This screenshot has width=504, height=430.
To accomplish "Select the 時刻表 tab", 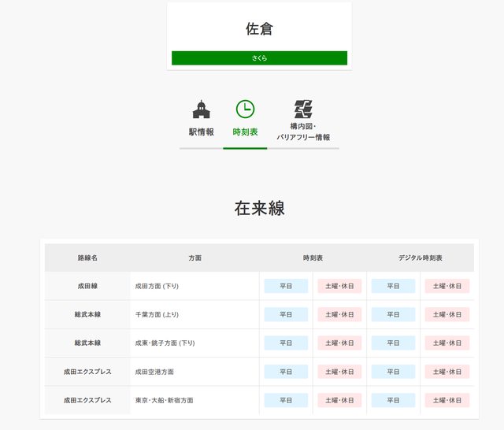I will [245, 132].
